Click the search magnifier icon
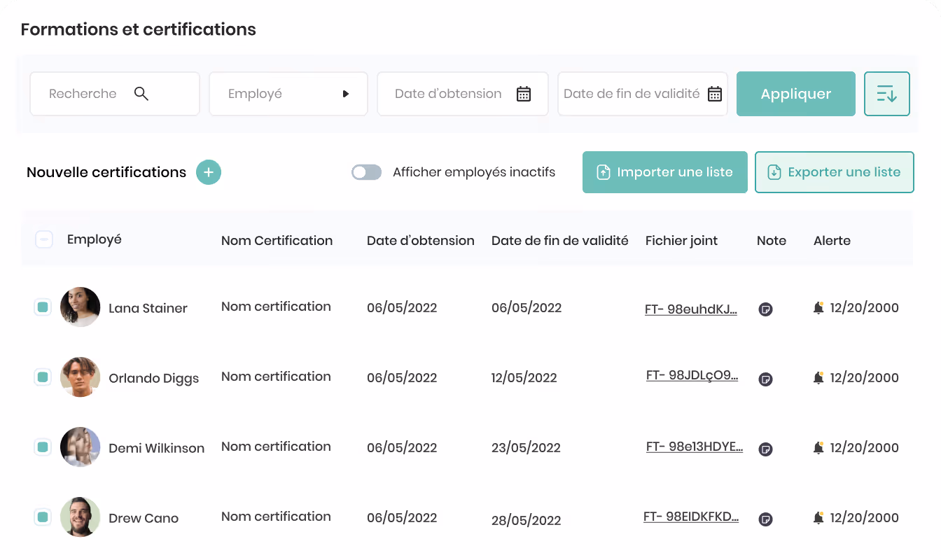The height and width of the screenshot is (560, 941). pyautogui.click(x=141, y=94)
